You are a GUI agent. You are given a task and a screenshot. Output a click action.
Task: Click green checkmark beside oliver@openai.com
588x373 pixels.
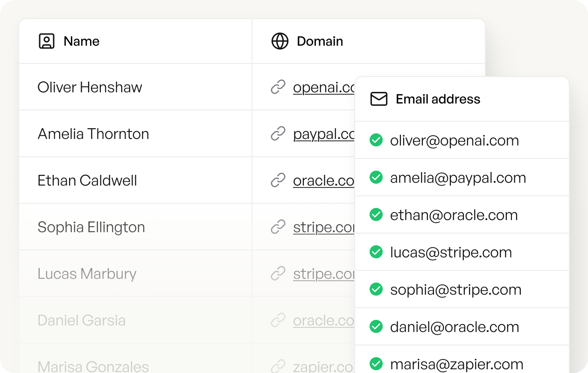click(376, 140)
